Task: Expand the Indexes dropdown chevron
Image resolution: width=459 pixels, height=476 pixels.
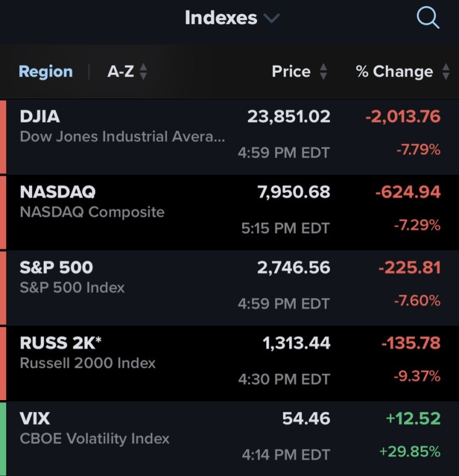Action: pos(271,19)
